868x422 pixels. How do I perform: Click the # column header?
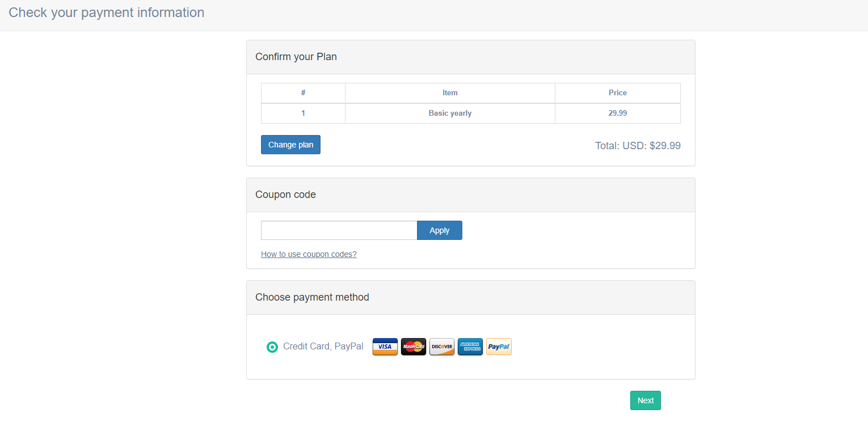coord(303,92)
